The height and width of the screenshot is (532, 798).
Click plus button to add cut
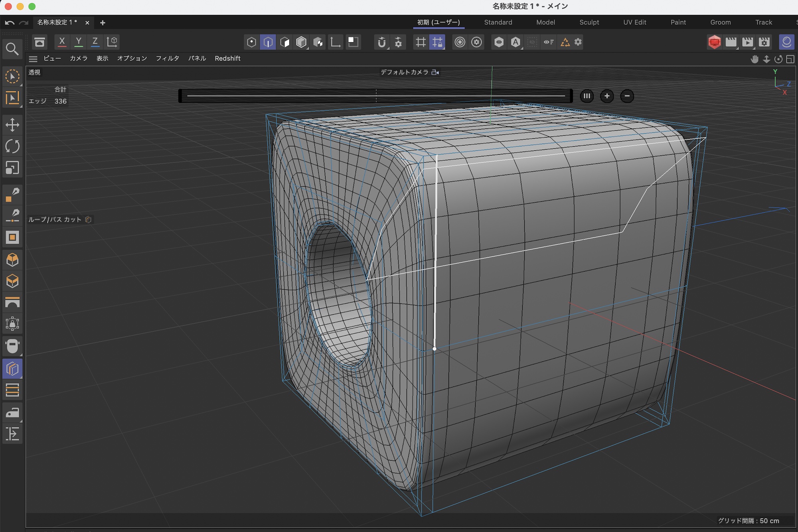(607, 96)
